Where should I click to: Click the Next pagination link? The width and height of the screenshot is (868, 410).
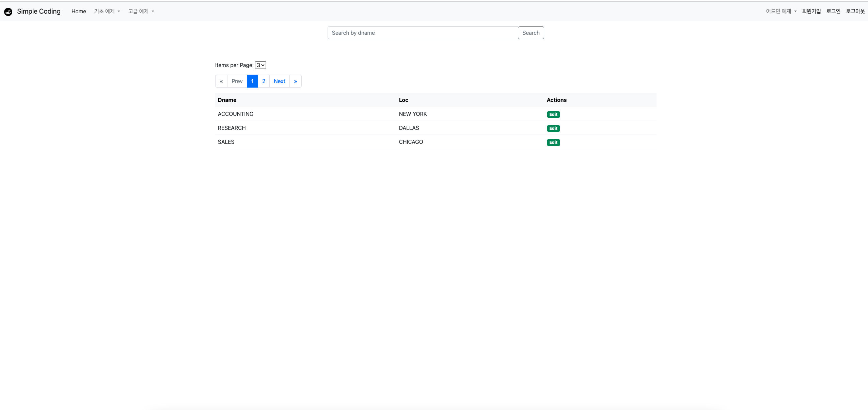click(x=279, y=81)
